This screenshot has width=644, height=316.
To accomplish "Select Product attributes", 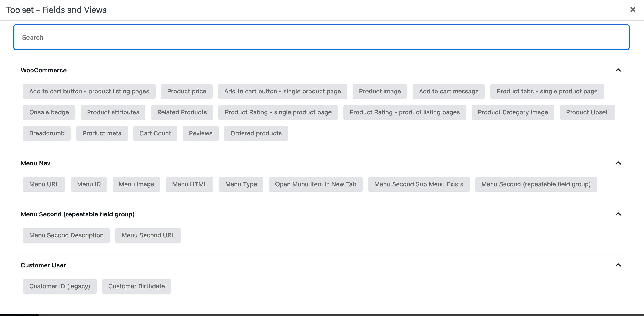I will click(113, 112).
